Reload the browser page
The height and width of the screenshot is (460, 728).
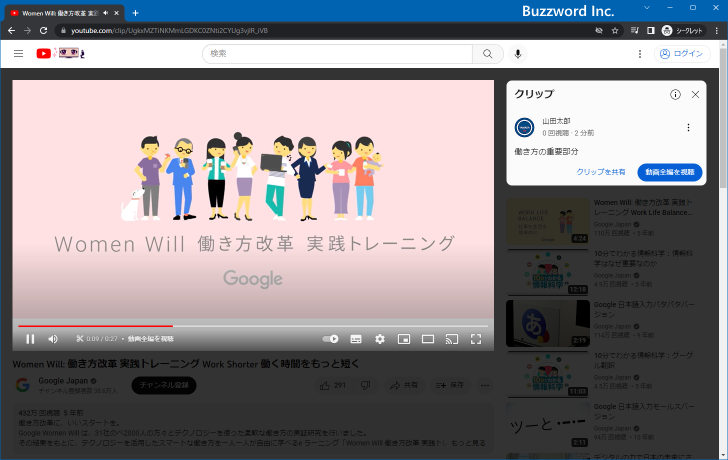click(x=43, y=31)
